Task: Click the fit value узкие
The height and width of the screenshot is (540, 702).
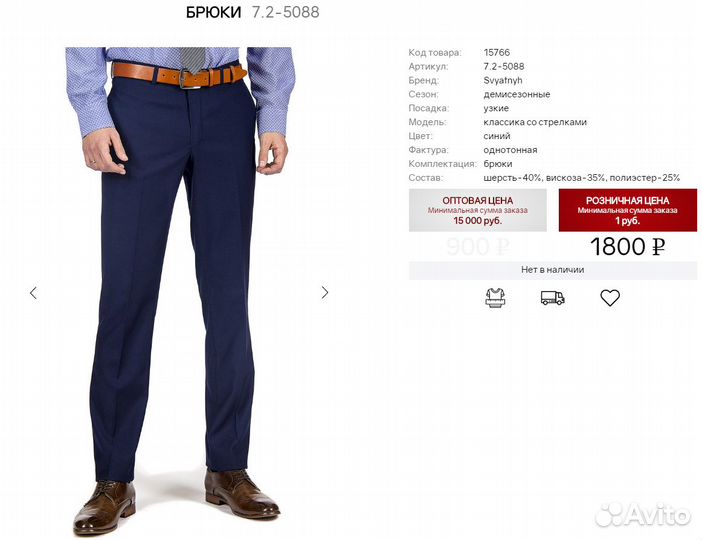Action: 496,108
